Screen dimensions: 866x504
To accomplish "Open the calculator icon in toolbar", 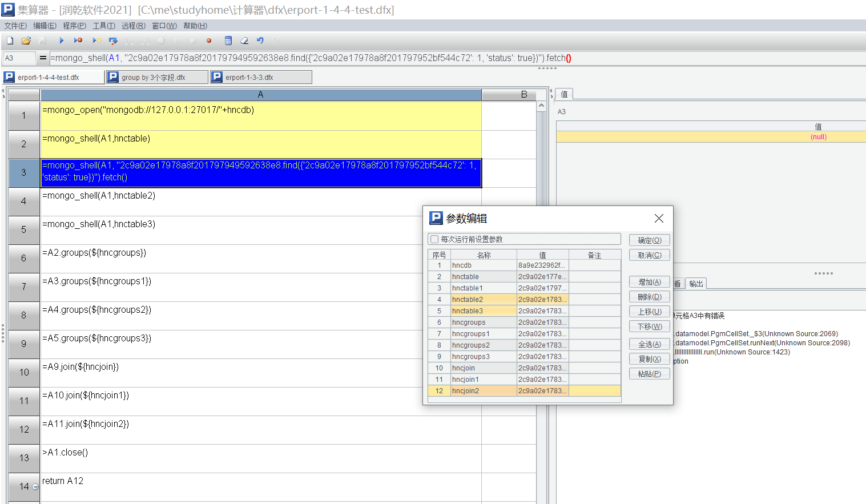I will tap(228, 41).
